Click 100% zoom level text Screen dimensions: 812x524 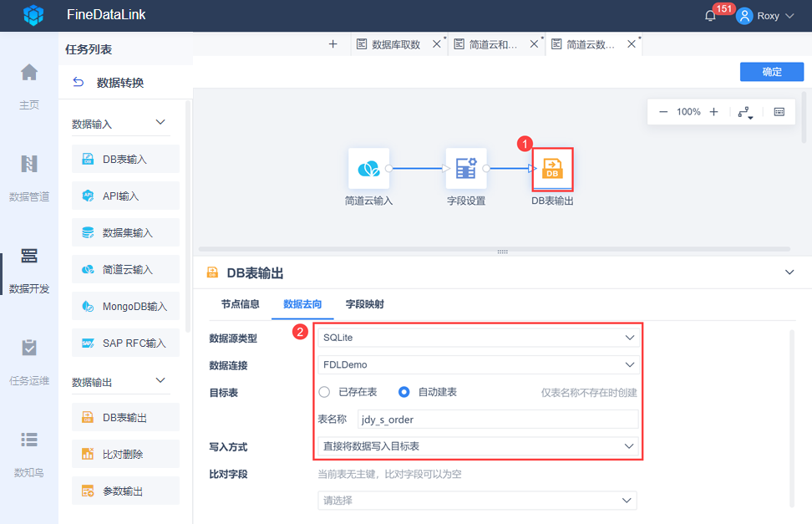click(688, 112)
